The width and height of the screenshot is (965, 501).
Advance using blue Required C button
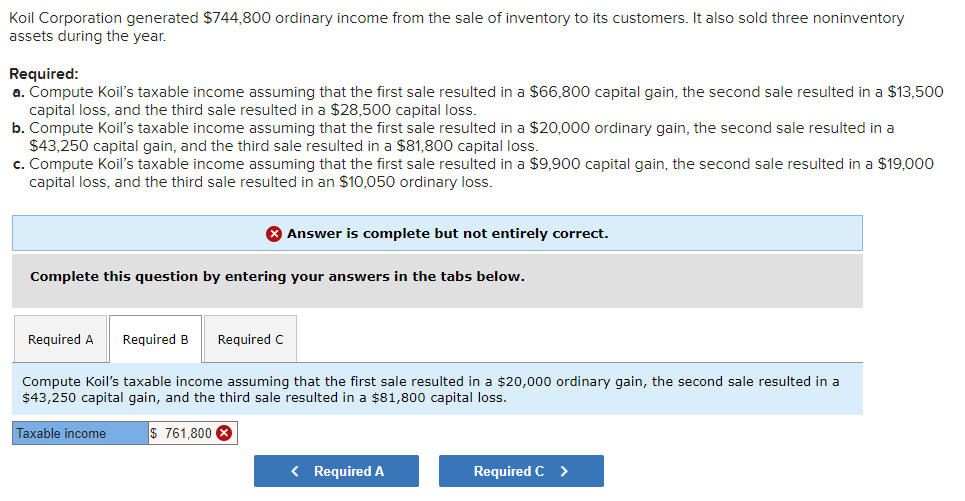pos(520,471)
